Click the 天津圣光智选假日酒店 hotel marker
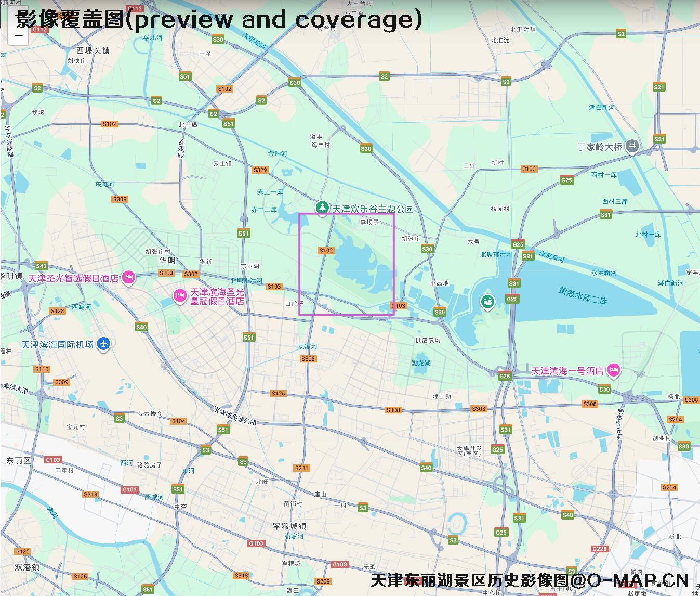Screen dimensions: 700x596 pos(128,277)
